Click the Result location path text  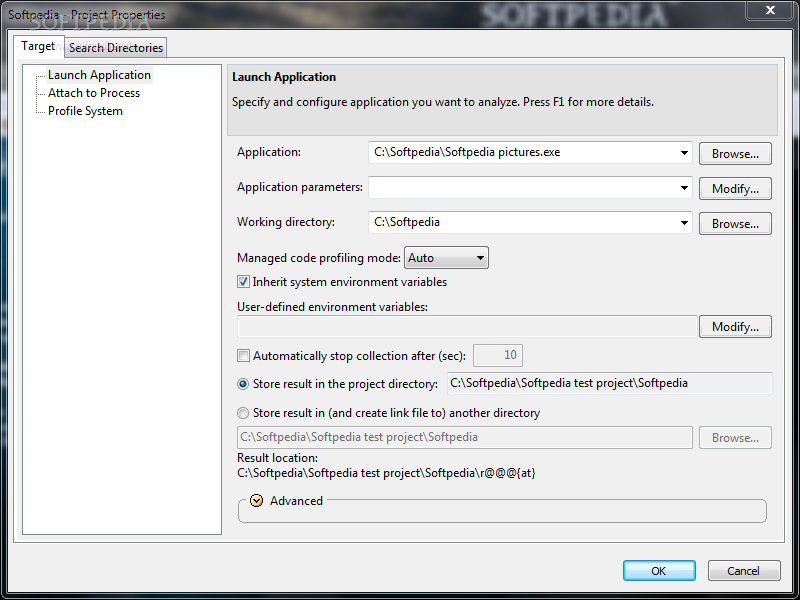pyautogui.click(x=386, y=473)
